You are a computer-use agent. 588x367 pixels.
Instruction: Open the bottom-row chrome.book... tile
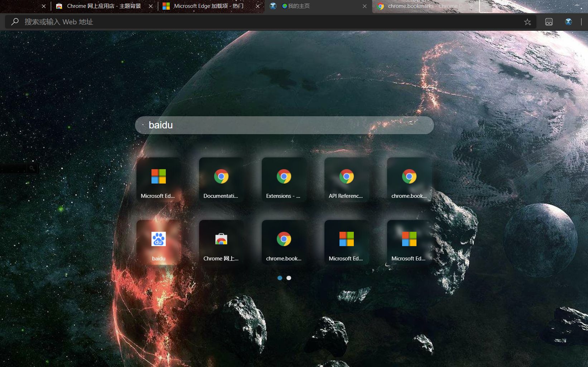(x=284, y=243)
